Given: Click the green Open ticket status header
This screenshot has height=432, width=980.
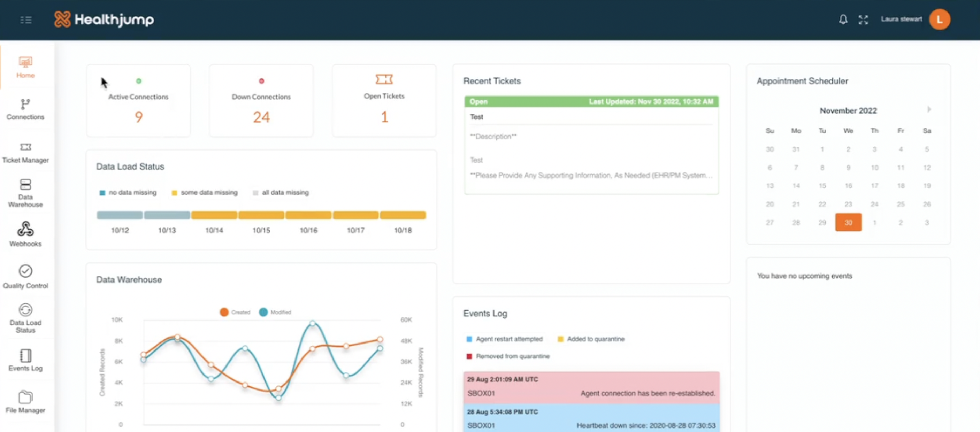Looking at the screenshot, I should click(591, 101).
